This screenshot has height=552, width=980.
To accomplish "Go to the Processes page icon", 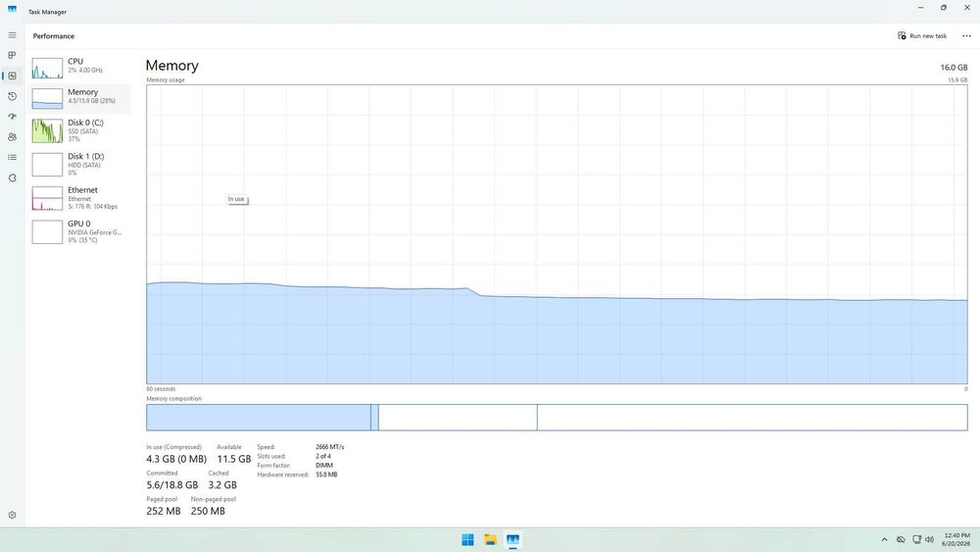I will (x=12, y=55).
